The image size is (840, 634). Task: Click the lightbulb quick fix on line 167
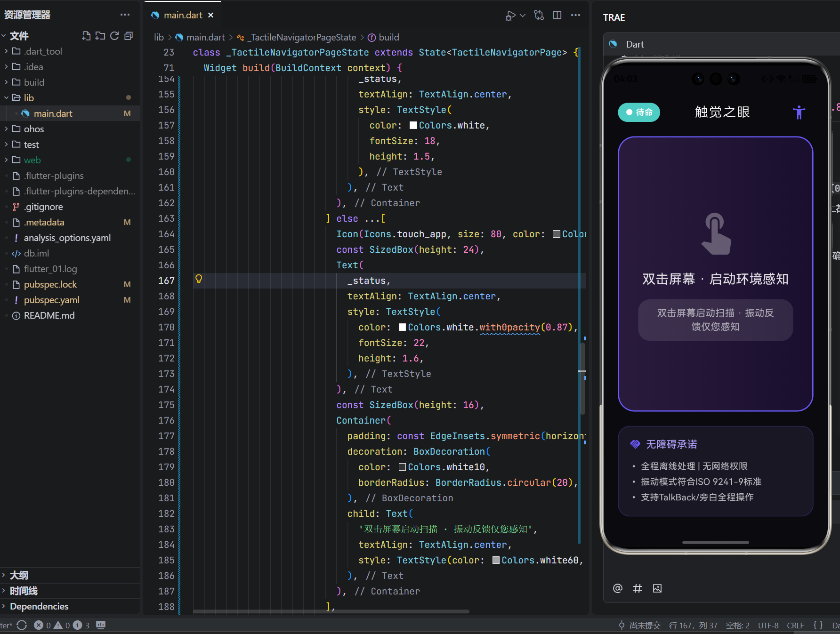(199, 279)
